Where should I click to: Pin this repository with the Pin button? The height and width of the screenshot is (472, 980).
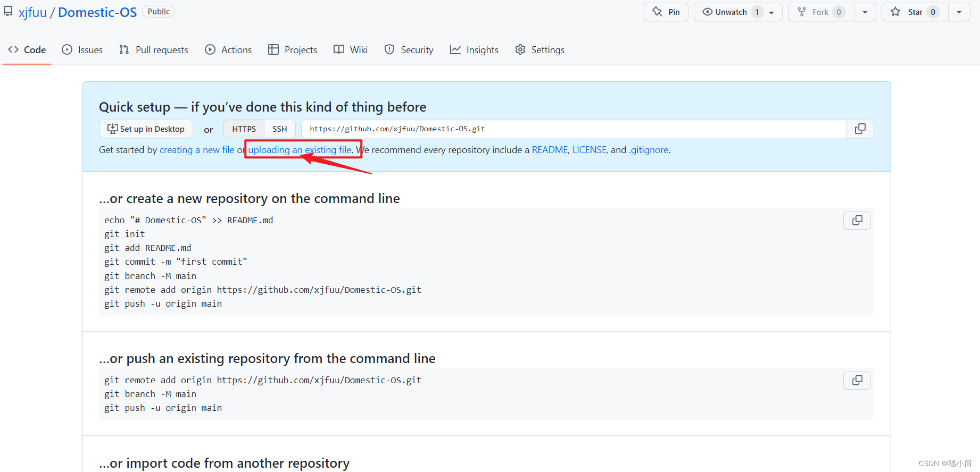point(666,12)
